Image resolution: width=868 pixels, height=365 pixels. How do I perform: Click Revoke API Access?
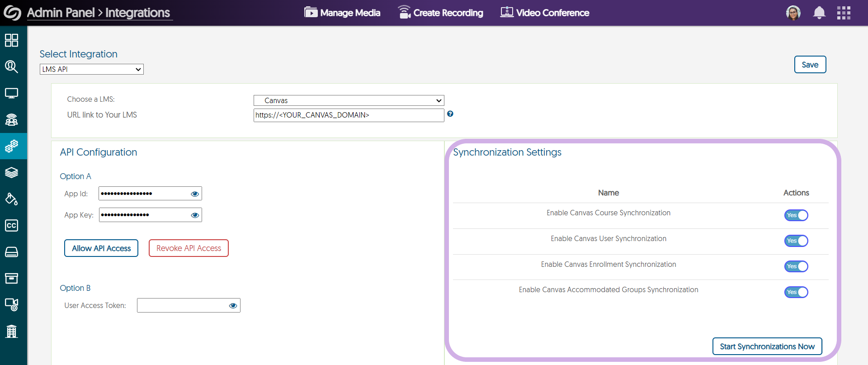click(189, 248)
